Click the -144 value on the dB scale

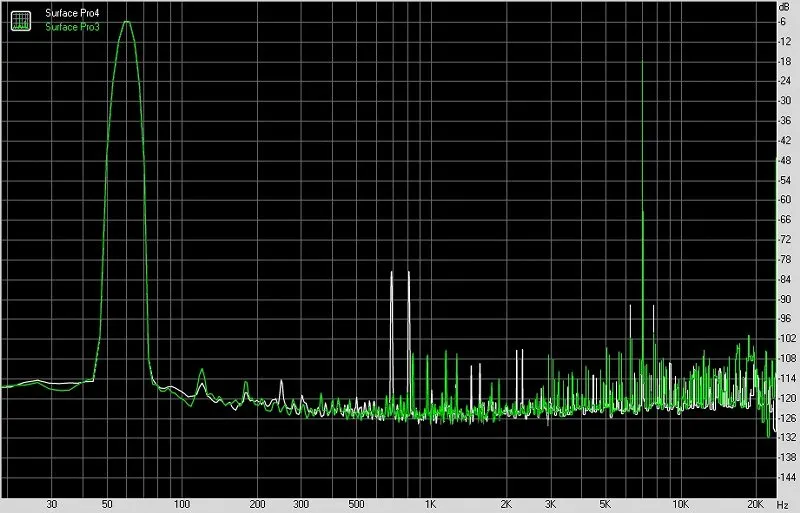[787, 478]
